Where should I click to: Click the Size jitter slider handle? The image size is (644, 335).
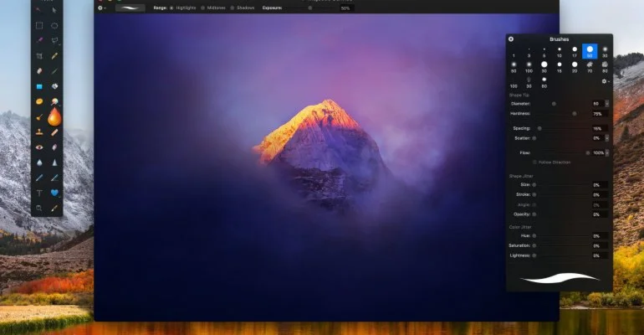coord(534,185)
